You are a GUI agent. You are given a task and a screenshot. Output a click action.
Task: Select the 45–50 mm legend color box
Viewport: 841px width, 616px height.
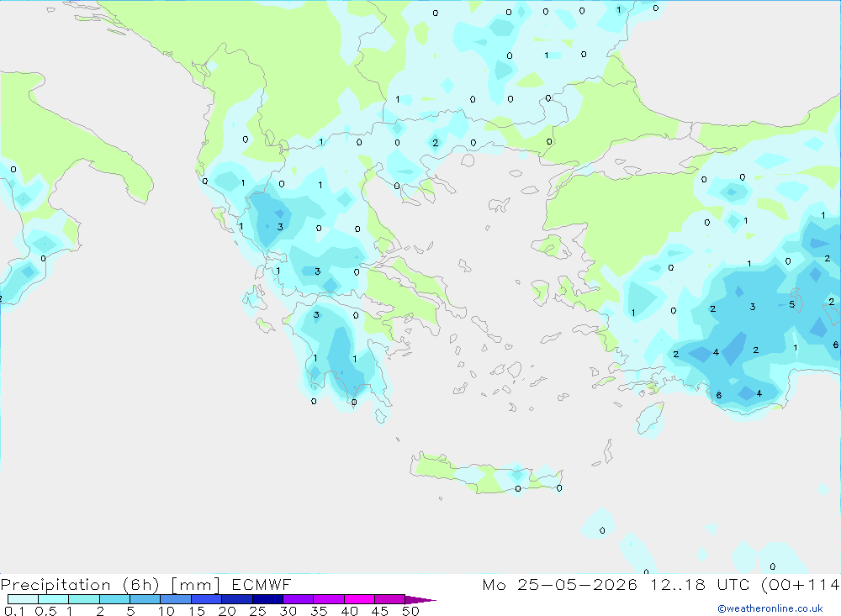[x=390, y=599]
